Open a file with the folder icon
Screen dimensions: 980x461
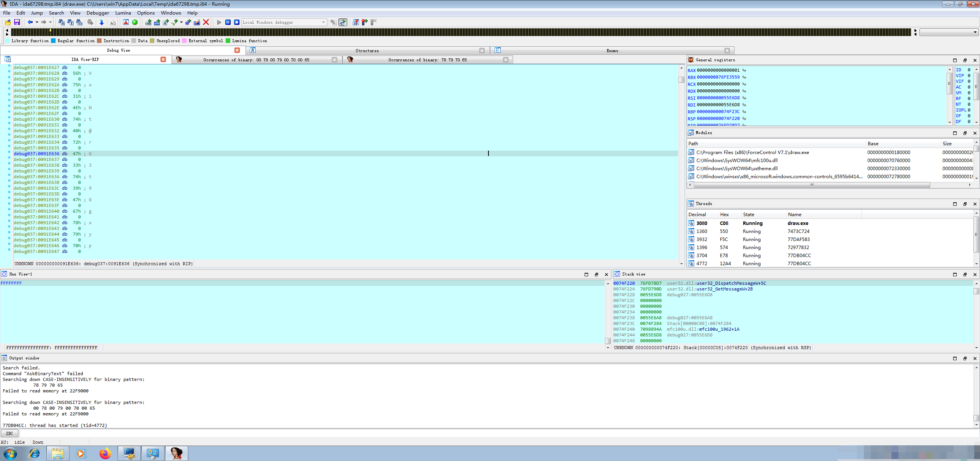(8, 22)
